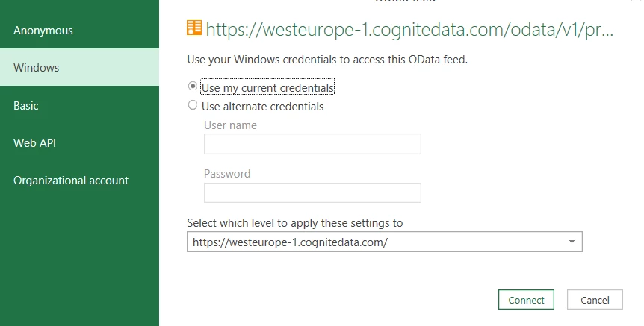Choose the Web API authentication tab
The width and height of the screenshot is (644, 326).
34,143
